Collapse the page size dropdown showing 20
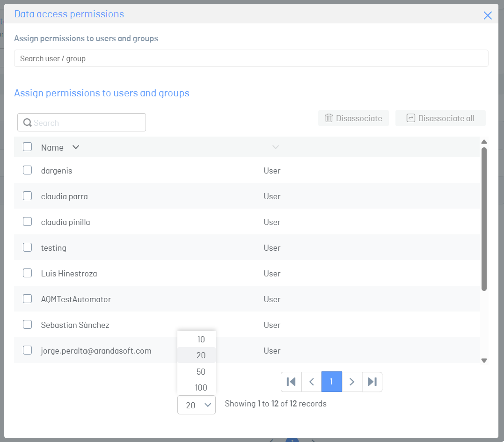The width and height of the screenshot is (504, 442). [x=197, y=405]
